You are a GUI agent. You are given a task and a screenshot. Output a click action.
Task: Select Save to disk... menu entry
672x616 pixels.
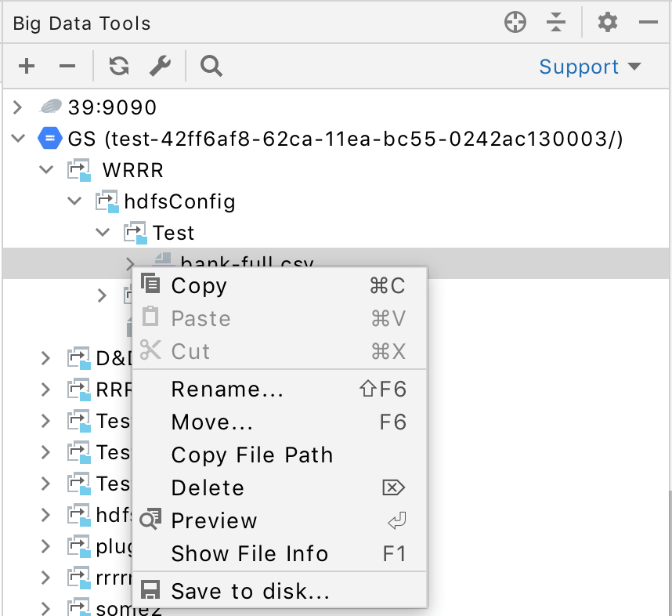tap(250, 591)
